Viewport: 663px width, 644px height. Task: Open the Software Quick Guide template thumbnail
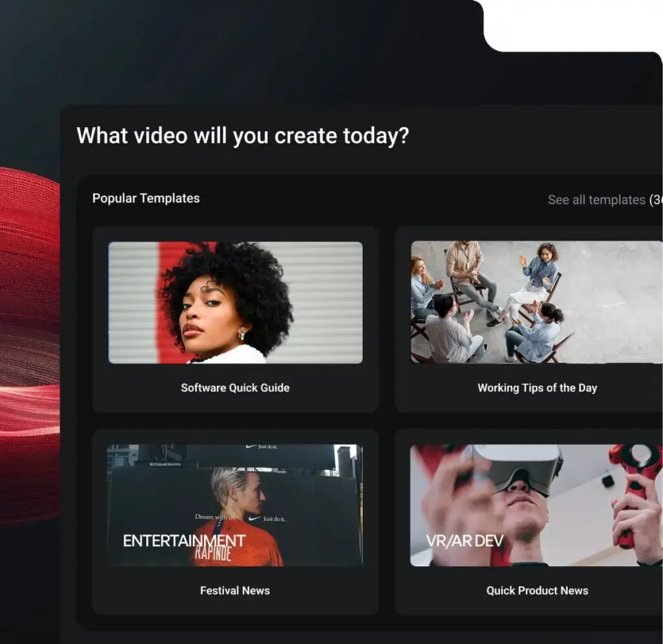coord(235,303)
